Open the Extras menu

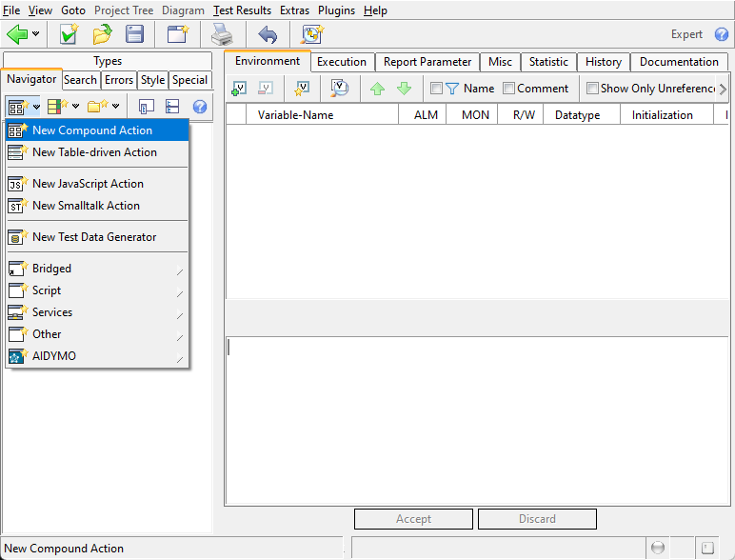(294, 10)
